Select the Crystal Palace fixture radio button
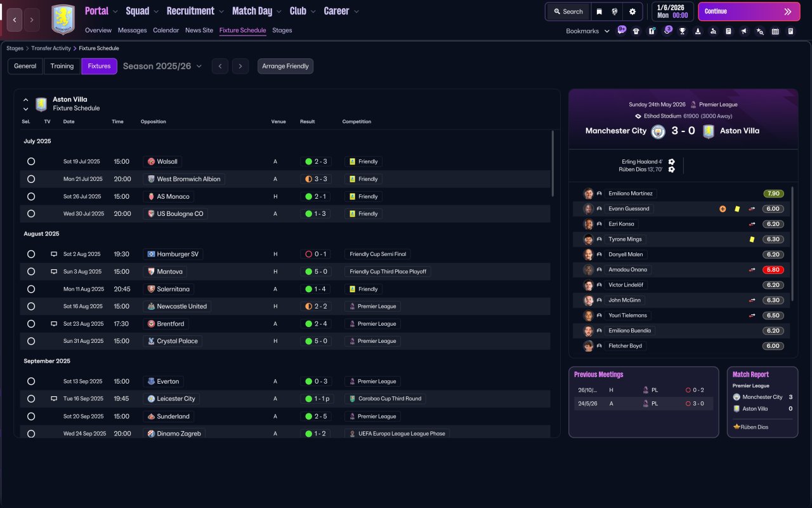This screenshot has width=812, height=508. [x=31, y=341]
